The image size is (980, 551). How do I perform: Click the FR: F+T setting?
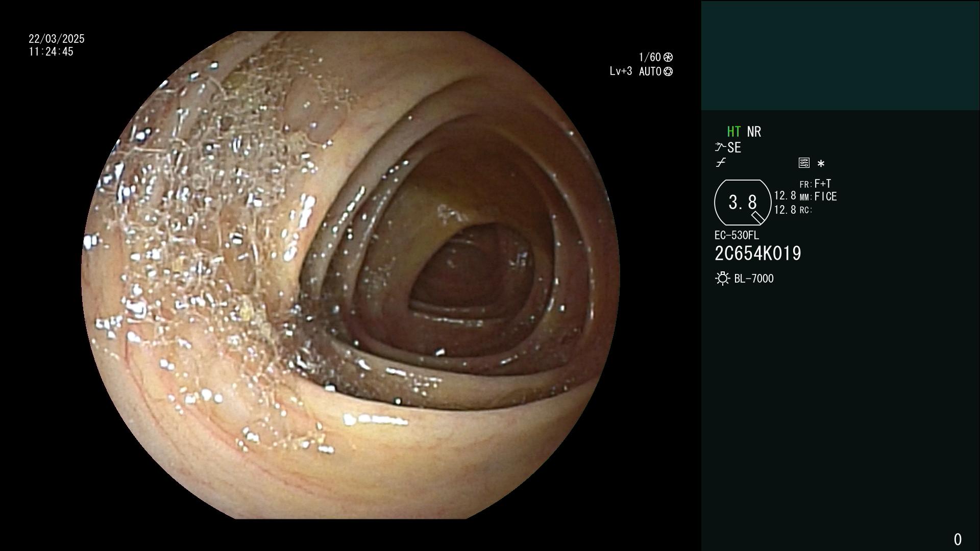815,184
